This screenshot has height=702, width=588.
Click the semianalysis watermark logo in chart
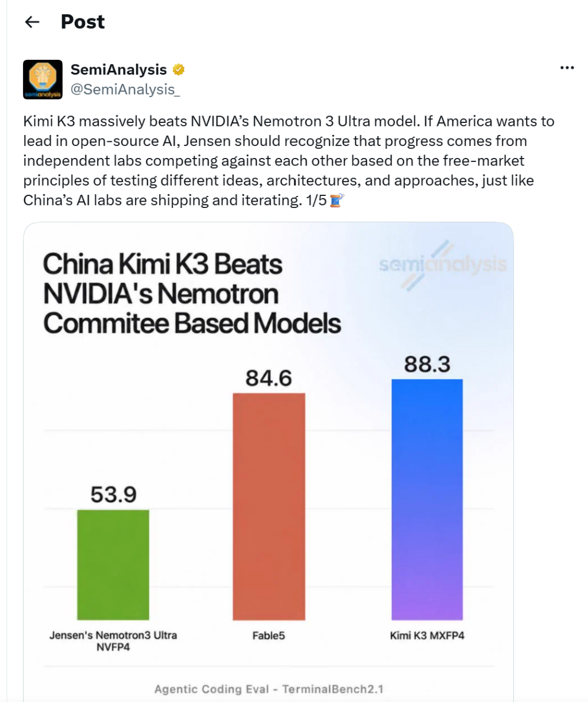click(442, 265)
